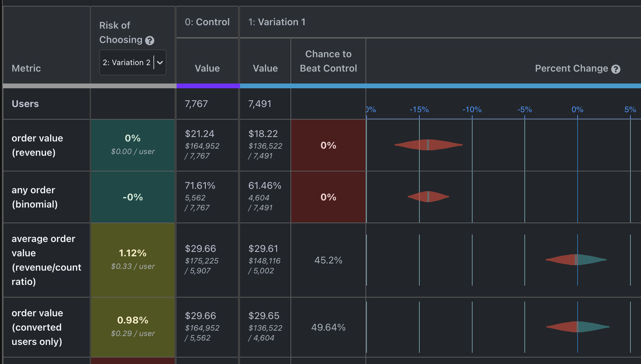Click the 'Chance to Beat Control' column header

tap(328, 61)
